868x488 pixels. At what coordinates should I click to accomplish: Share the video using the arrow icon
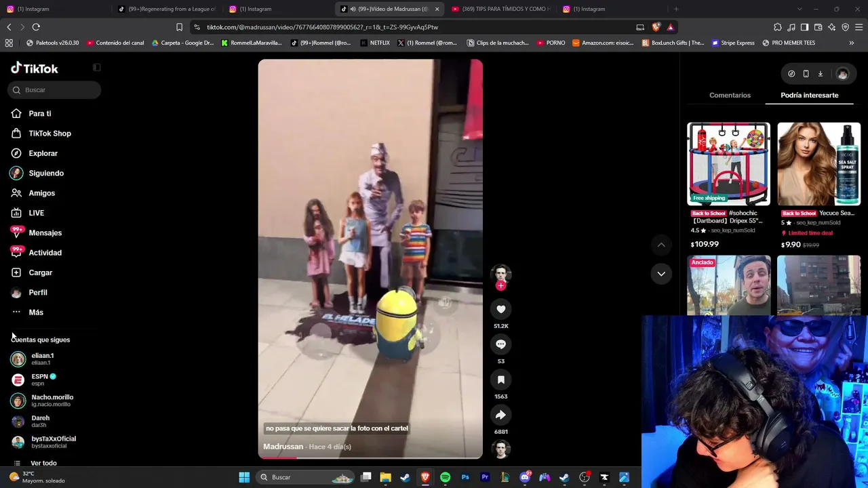(500, 415)
